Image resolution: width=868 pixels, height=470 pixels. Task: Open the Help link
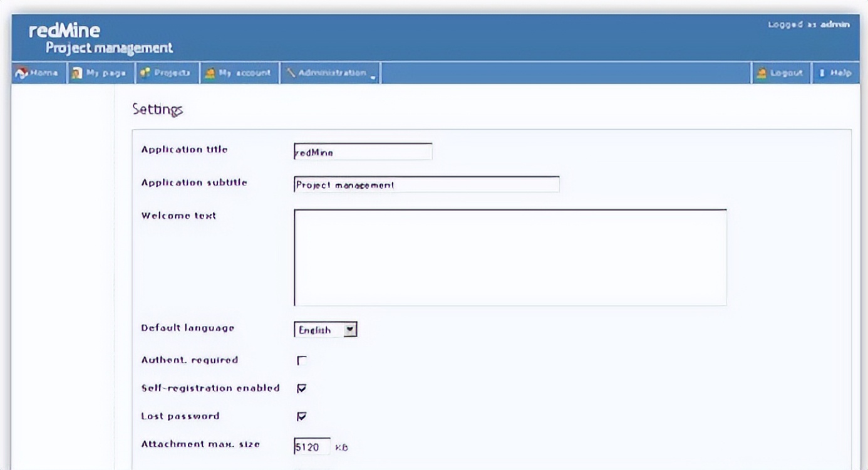841,73
